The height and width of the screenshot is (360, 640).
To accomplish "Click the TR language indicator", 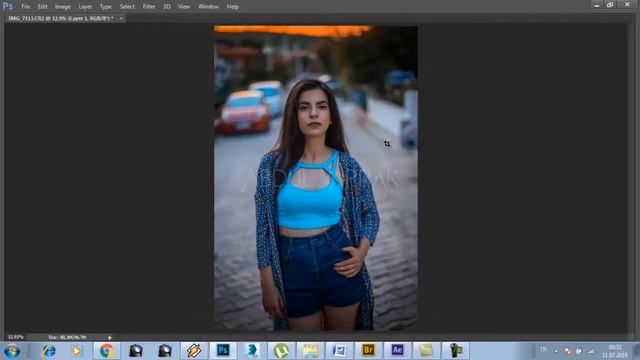I will (x=543, y=350).
